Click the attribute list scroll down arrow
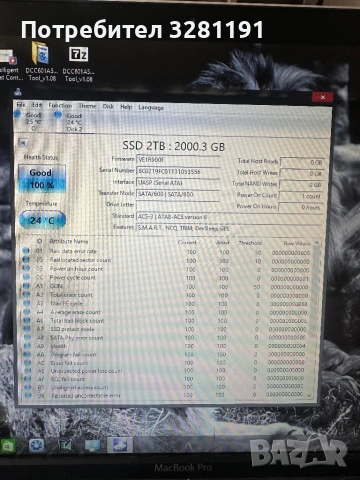Viewport: 360px width, 480px height. coord(310,395)
